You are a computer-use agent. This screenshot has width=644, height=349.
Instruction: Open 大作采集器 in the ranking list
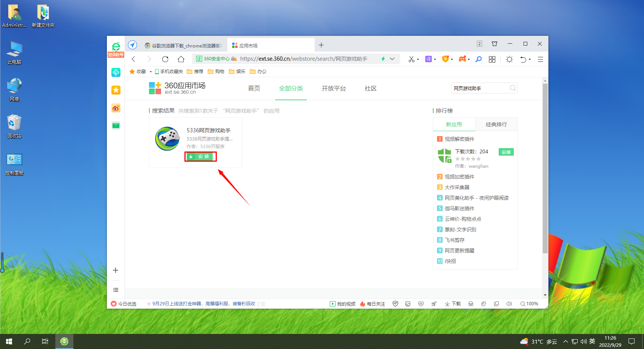[457, 187]
